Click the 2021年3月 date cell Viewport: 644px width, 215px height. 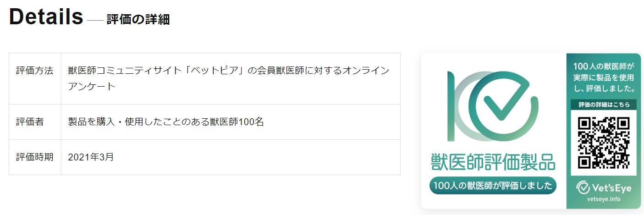point(231,157)
